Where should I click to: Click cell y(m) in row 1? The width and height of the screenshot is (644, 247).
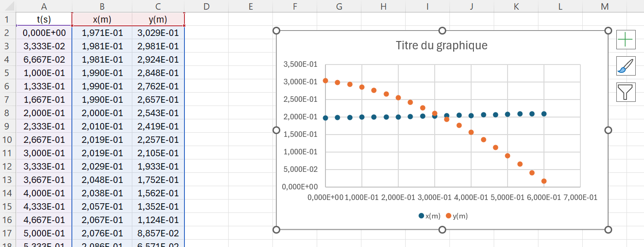(158, 19)
